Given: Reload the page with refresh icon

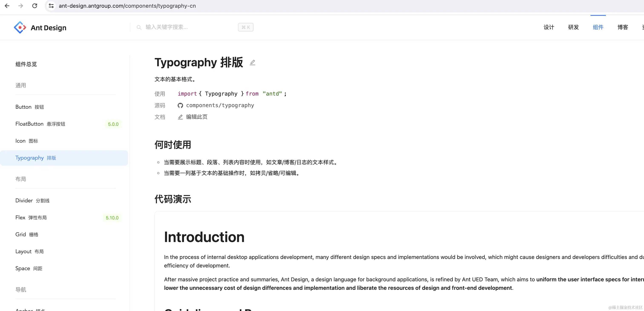Looking at the screenshot, I should coord(35,6).
